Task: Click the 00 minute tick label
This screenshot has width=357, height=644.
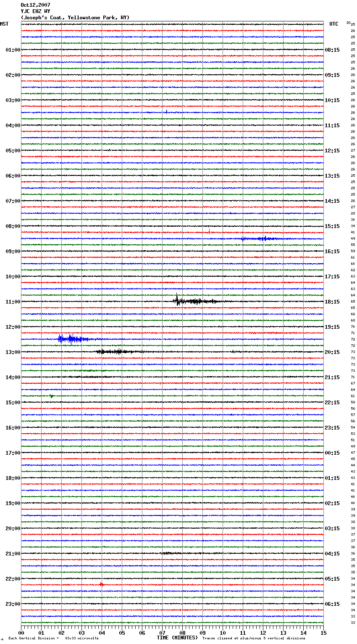Action: [x=21, y=633]
